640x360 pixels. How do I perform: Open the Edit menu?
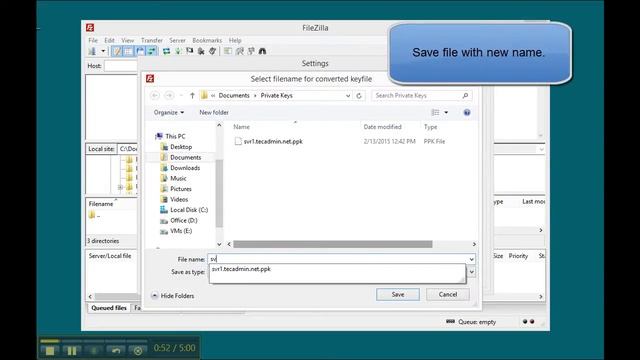pyautogui.click(x=109, y=40)
